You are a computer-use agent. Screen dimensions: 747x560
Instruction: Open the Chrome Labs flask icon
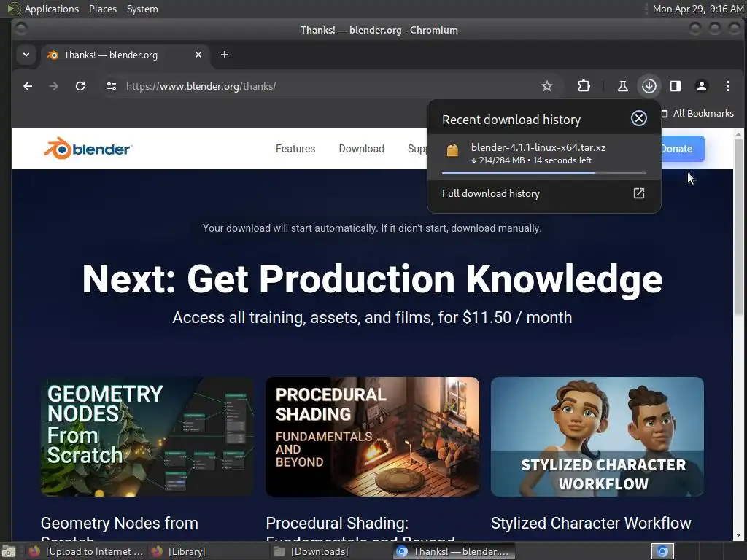(623, 86)
